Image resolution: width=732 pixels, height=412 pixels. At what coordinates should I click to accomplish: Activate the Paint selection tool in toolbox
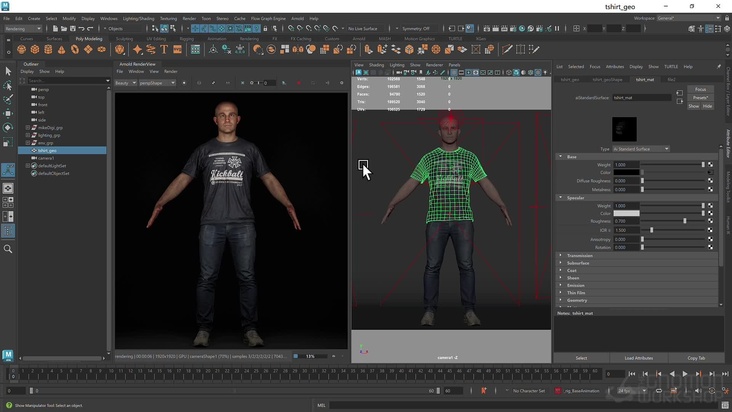pos(8,99)
